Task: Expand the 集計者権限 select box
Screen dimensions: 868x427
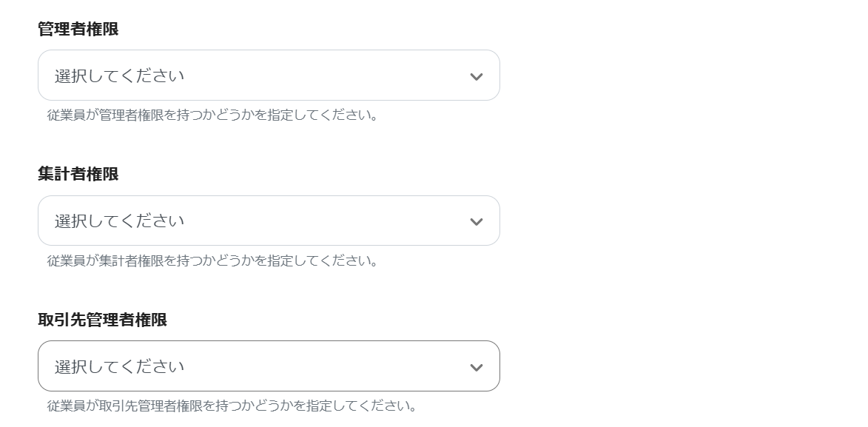Action: coord(269,221)
